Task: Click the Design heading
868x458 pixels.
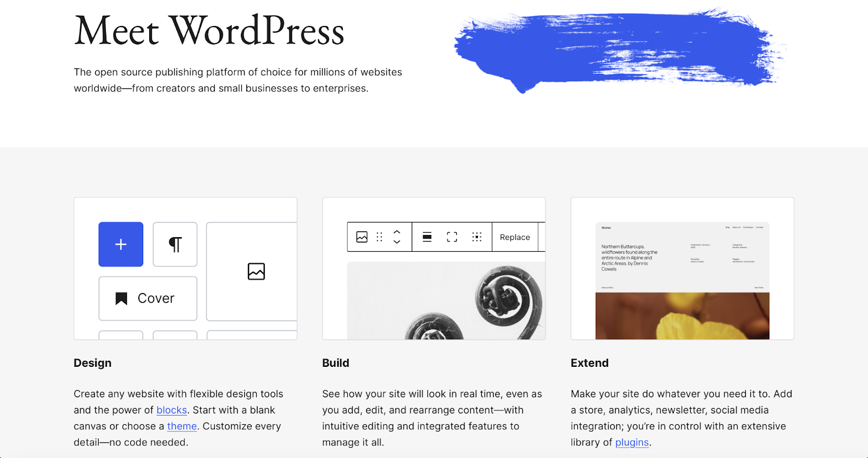Action: coord(93,363)
